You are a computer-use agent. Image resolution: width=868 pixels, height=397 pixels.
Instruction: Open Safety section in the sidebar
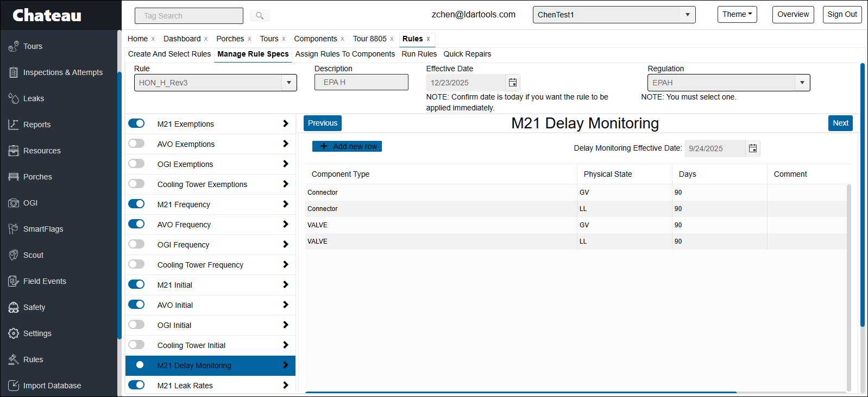[34, 307]
